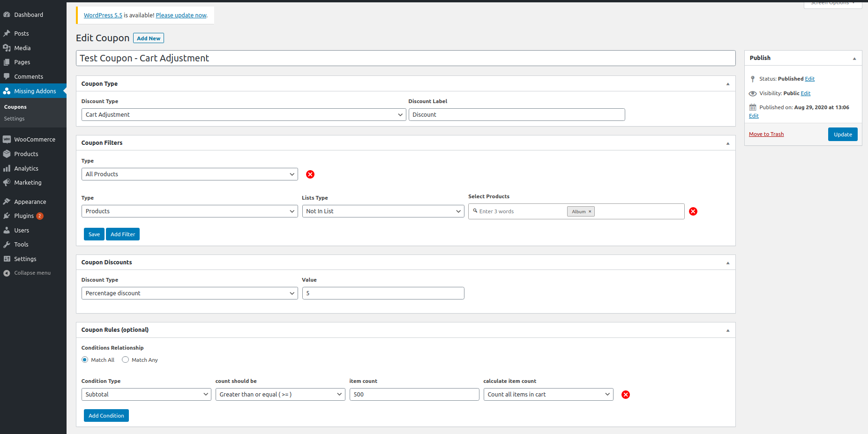Open the Not In List dropdown
The width and height of the screenshot is (868, 434).
[383, 211]
